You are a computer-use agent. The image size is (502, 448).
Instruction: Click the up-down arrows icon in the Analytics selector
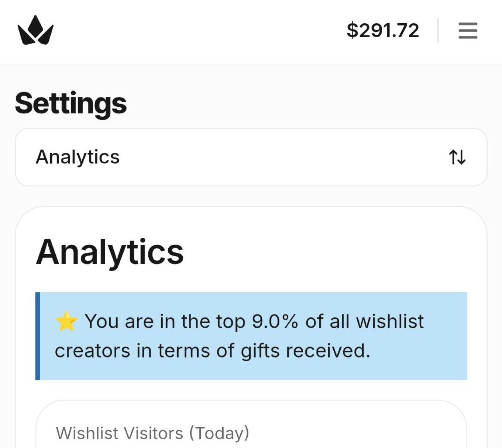click(457, 157)
